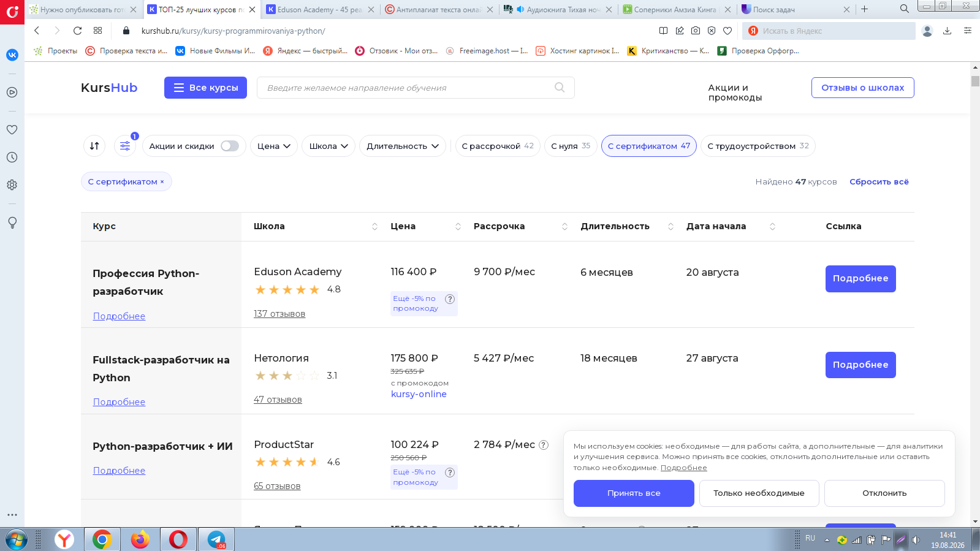Sort by Дата начала column arrows
The image size is (980, 551).
(x=772, y=227)
